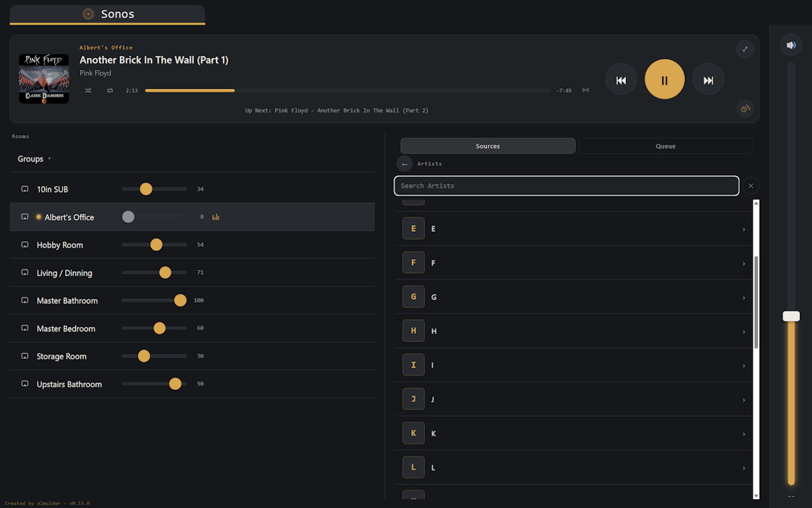
Task: Click the speaker icon beside 10in SUB
Action: [x=25, y=189]
